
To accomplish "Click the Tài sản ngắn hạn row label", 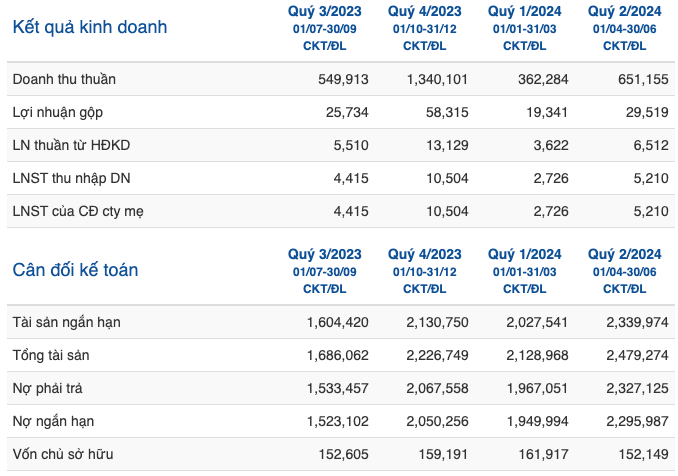I will (67, 323).
